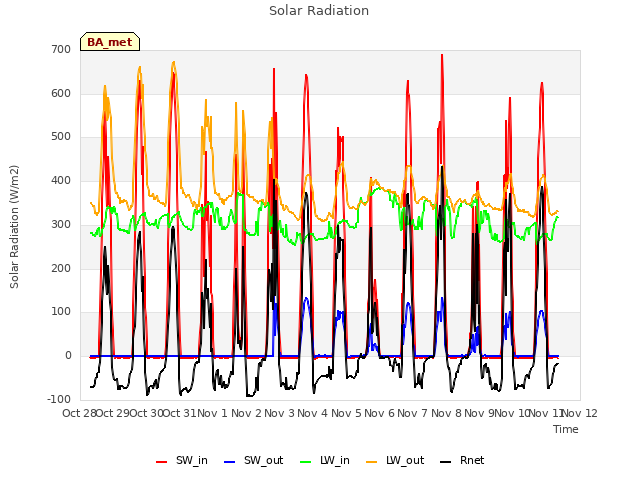Image resolution: width=640 pixels, height=480 pixels.
Task: Click the Nov 3 x-axis label
Action: [279, 413]
